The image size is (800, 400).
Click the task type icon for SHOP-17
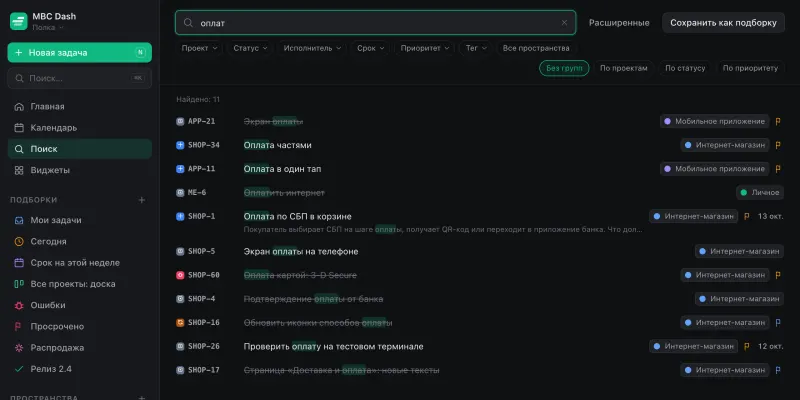tap(180, 370)
